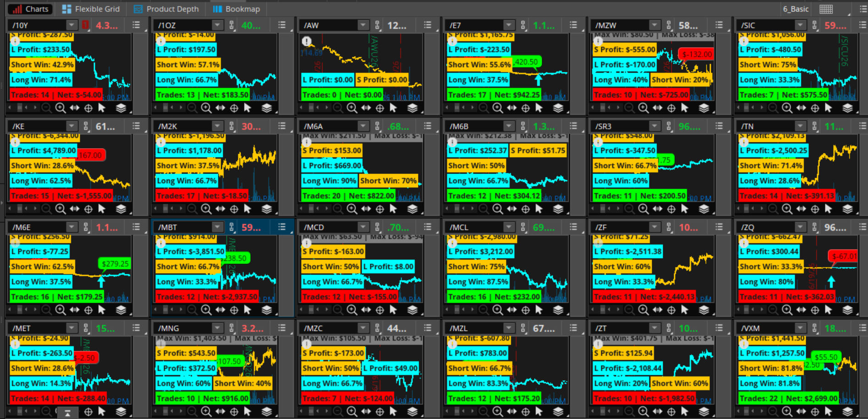Click 'Trades: 22 | Net: $2,699.00' label
Viewport: 868px width, 419px height.
pos(789,398)
